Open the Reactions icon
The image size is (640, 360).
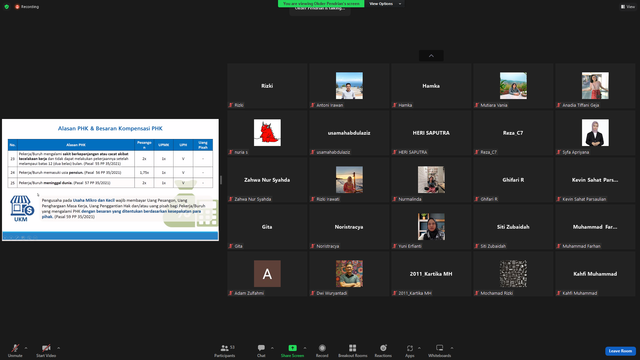coord(383,348)
